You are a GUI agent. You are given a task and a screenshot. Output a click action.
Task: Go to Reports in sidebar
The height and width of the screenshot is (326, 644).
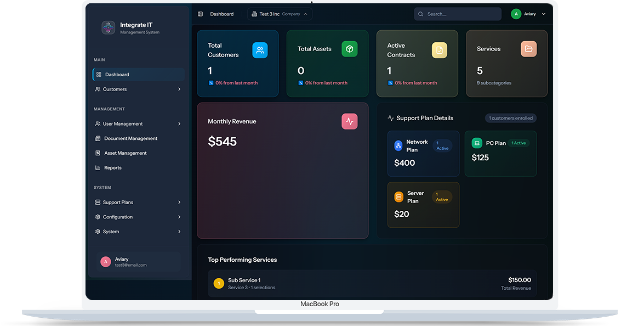(x=113, y=168)
